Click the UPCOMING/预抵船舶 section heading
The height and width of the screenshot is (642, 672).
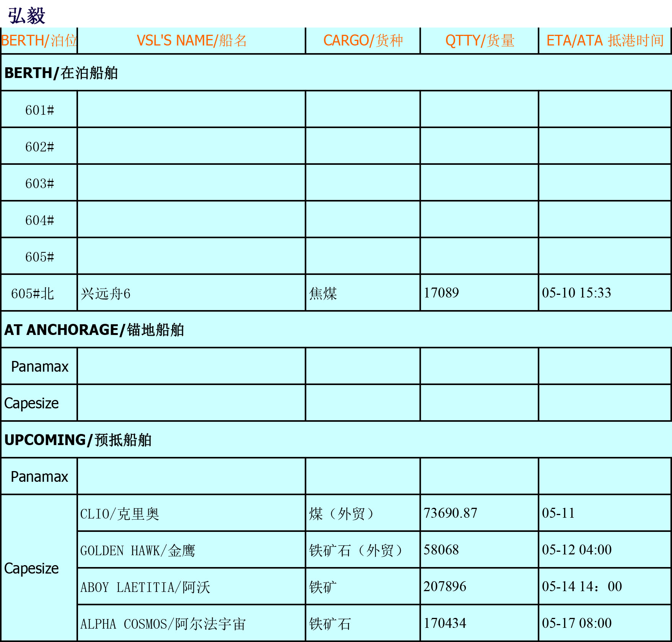(x=78, y=440)
